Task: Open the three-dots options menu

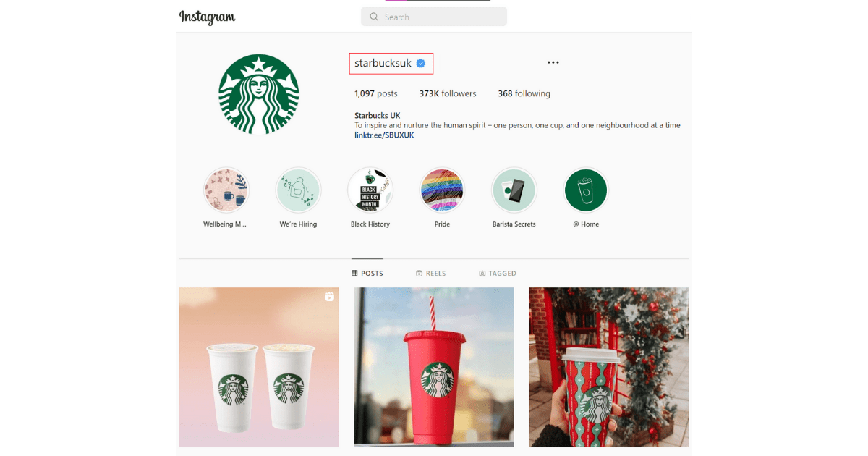Action: tap(553, 62)
